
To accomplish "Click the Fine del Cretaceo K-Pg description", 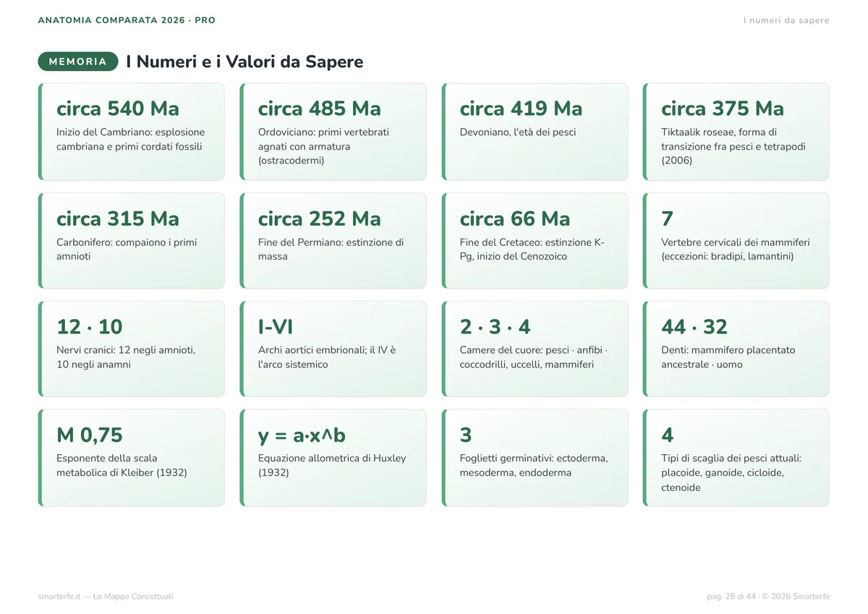I will click(532, 250).
